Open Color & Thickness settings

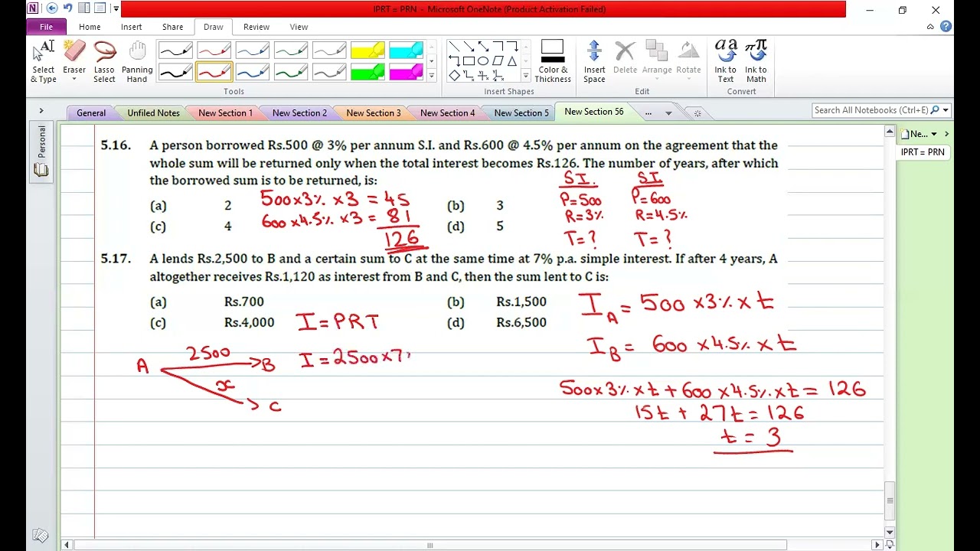click(553, 61)
